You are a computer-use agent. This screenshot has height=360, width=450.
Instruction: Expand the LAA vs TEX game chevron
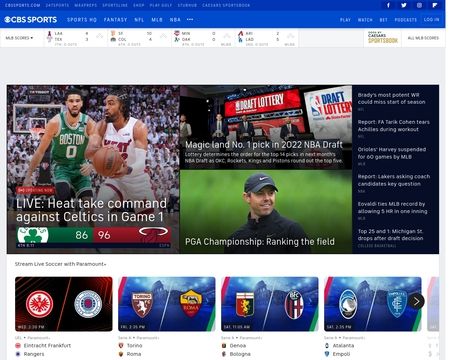pos(100,36)
